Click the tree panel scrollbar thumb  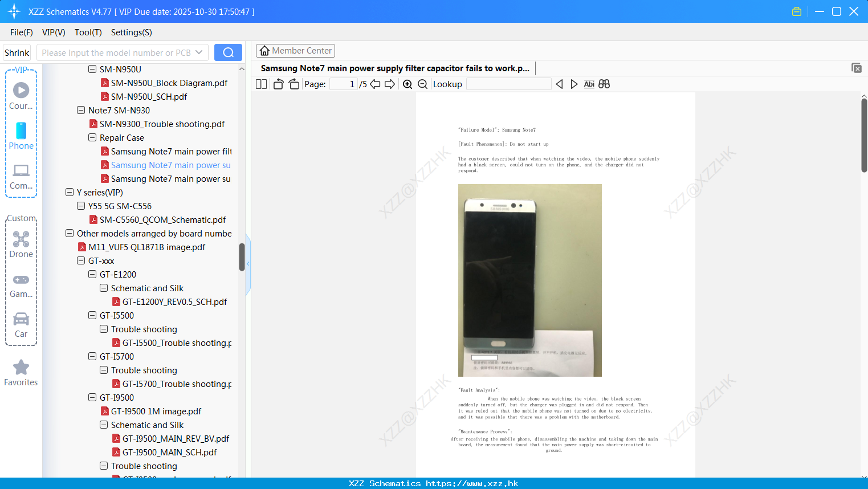pos(242,257)
